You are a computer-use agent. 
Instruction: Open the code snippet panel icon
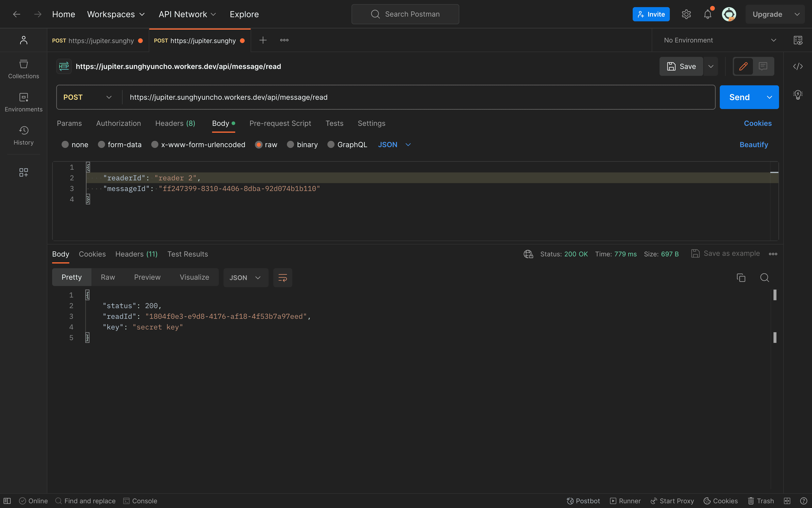pos(798,67)
